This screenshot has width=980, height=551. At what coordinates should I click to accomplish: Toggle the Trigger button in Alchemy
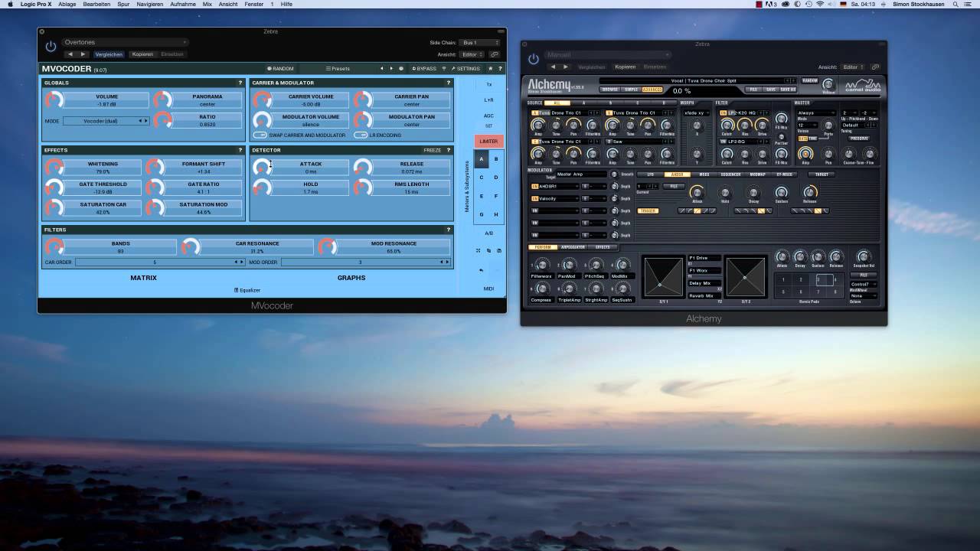pos(648,210)
